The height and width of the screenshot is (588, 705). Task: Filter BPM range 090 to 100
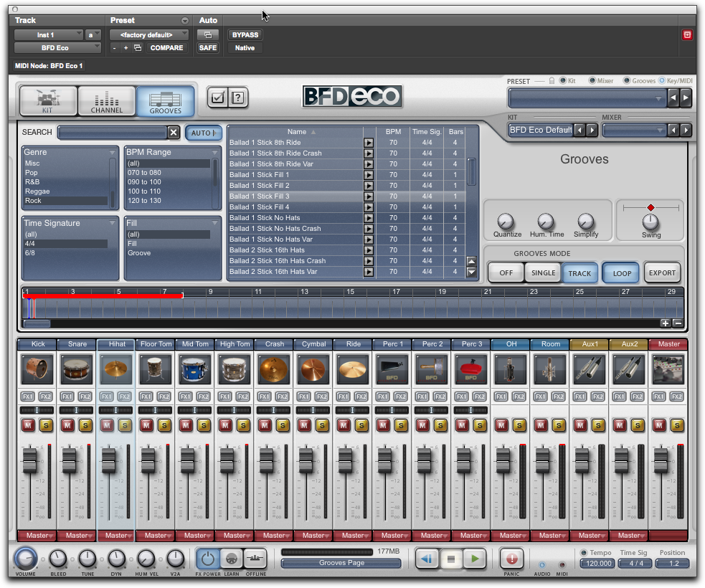point(168,181)
